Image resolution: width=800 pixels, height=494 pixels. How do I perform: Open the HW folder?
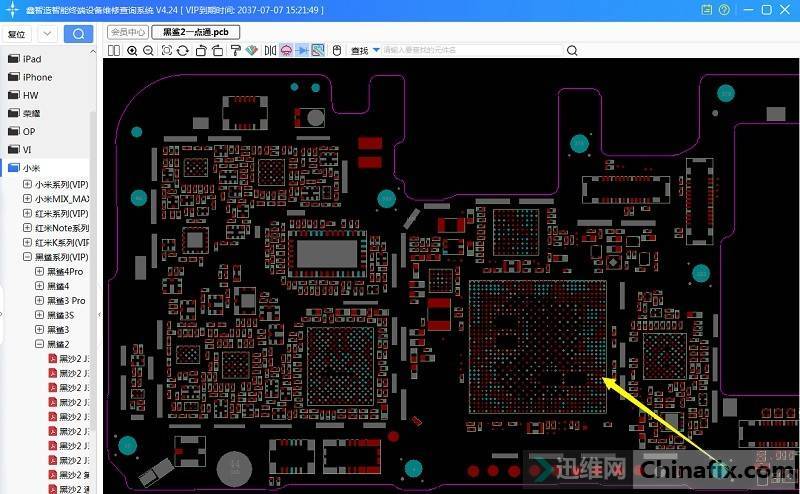(30, 95)
